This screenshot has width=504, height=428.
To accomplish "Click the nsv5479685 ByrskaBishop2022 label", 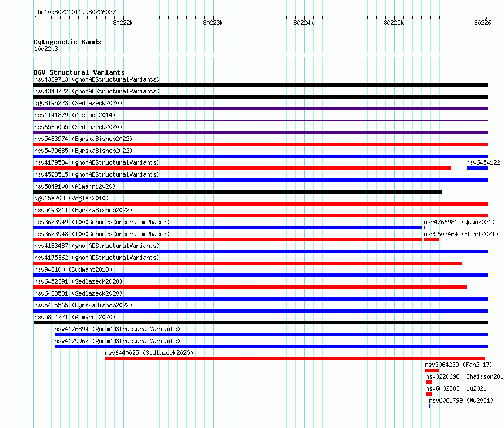I will point(83,151).
